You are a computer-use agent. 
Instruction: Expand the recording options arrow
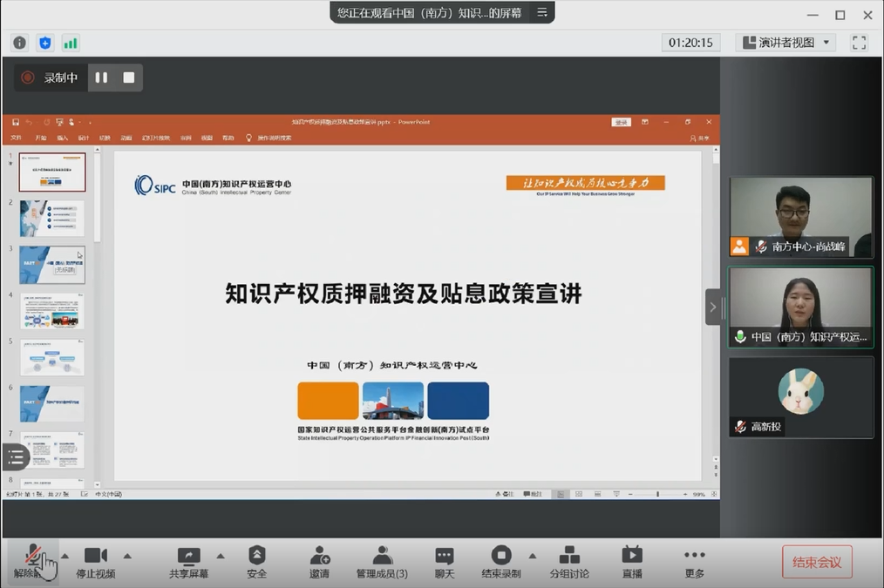coord(532,556)
